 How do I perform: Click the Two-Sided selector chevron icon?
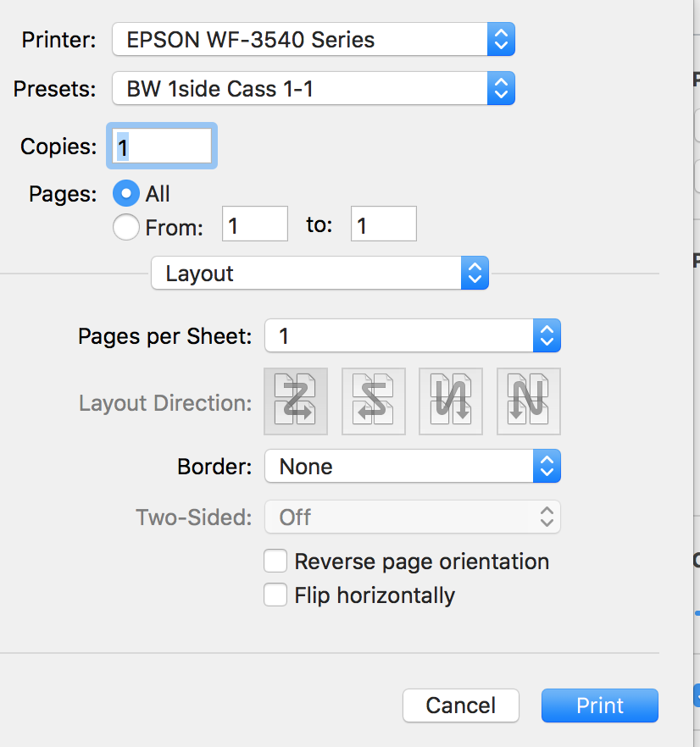coord(547,517)
